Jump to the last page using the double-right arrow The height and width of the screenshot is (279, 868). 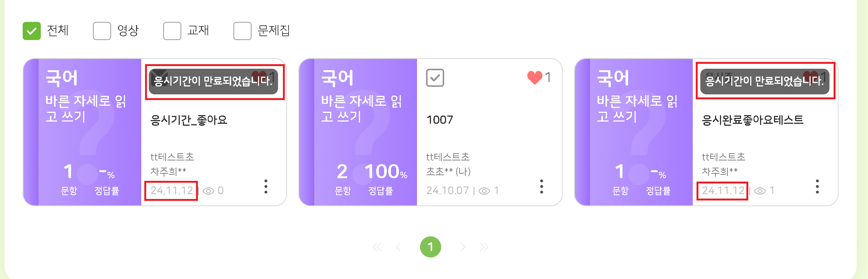tap(484, 247)
